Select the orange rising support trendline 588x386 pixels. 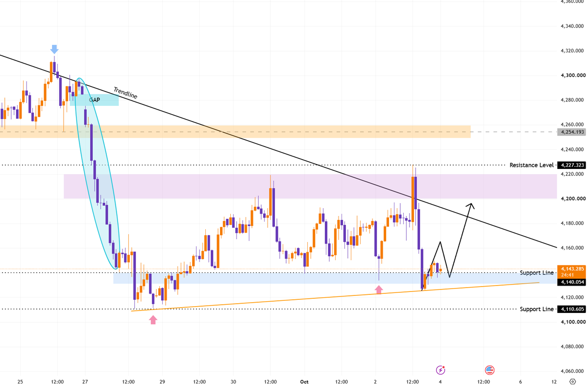(335, 296)
